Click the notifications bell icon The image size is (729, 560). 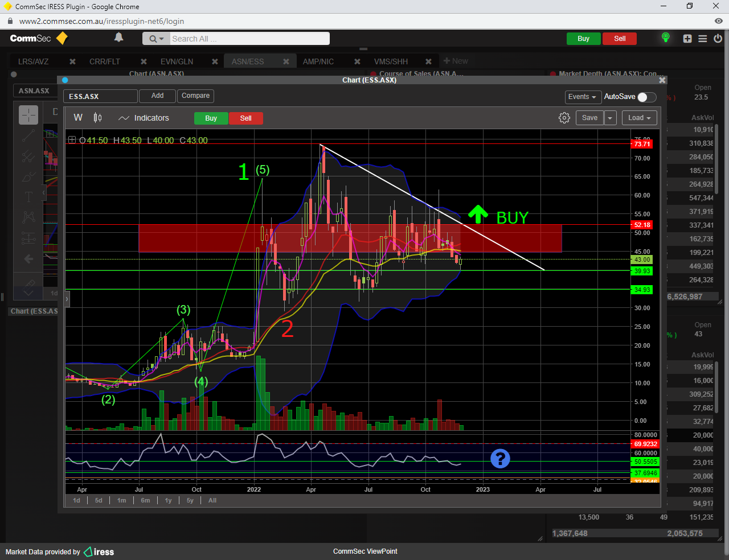118,38
